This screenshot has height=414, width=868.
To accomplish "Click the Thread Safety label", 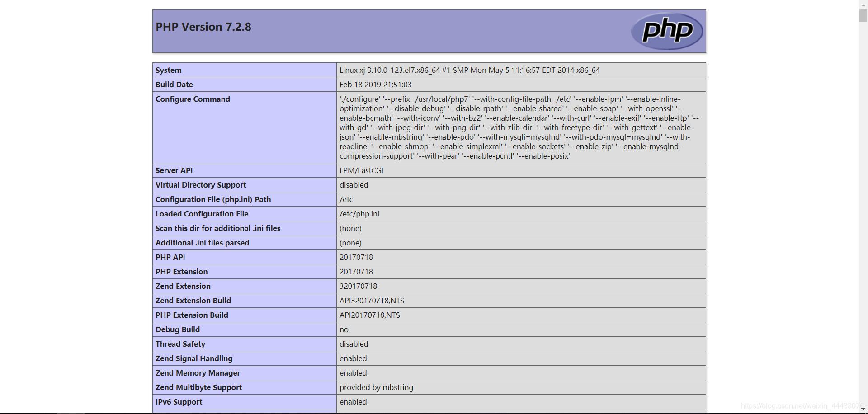I will (x=180, y=344).
